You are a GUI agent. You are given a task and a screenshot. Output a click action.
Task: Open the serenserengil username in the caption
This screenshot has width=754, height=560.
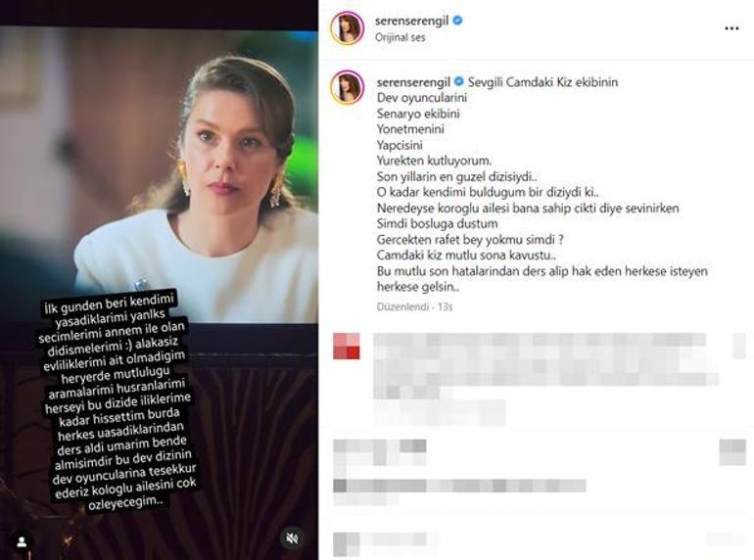[413, 82]
